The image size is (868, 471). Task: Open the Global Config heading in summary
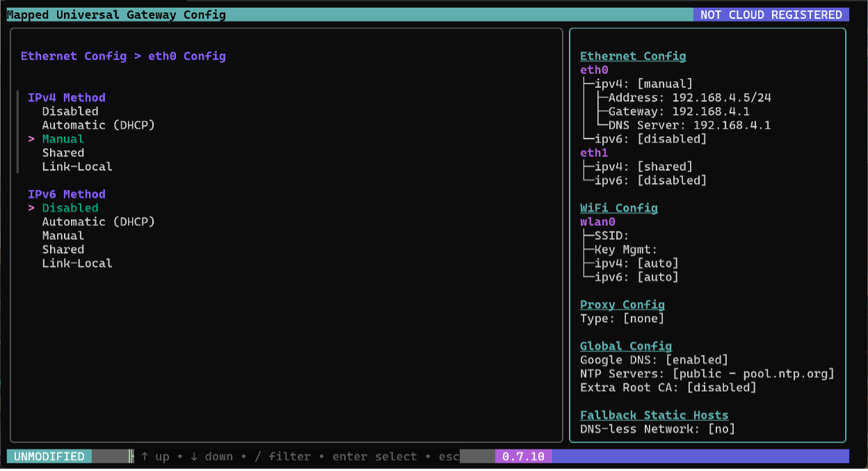click(626, 346)
